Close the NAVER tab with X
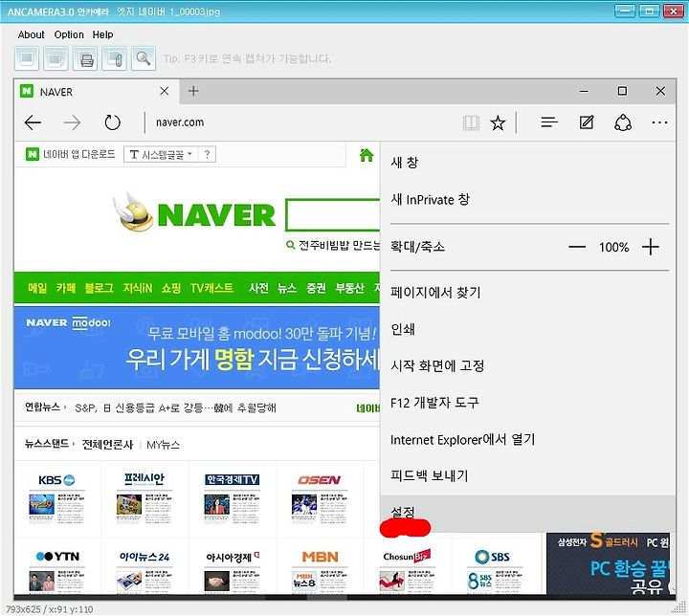Viewport: 689px width, 616px height. pyautogui.click(x=165, y=91)
